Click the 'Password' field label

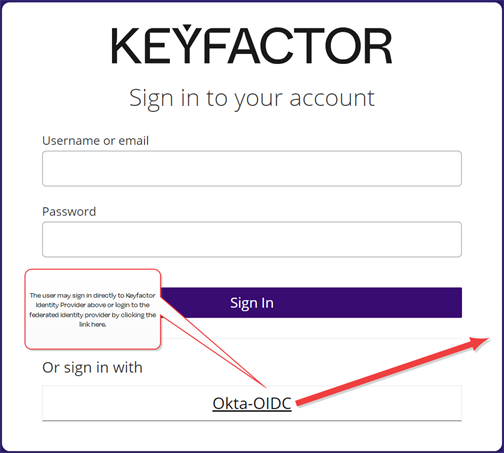pyautogui.click(x=69, y=211)
